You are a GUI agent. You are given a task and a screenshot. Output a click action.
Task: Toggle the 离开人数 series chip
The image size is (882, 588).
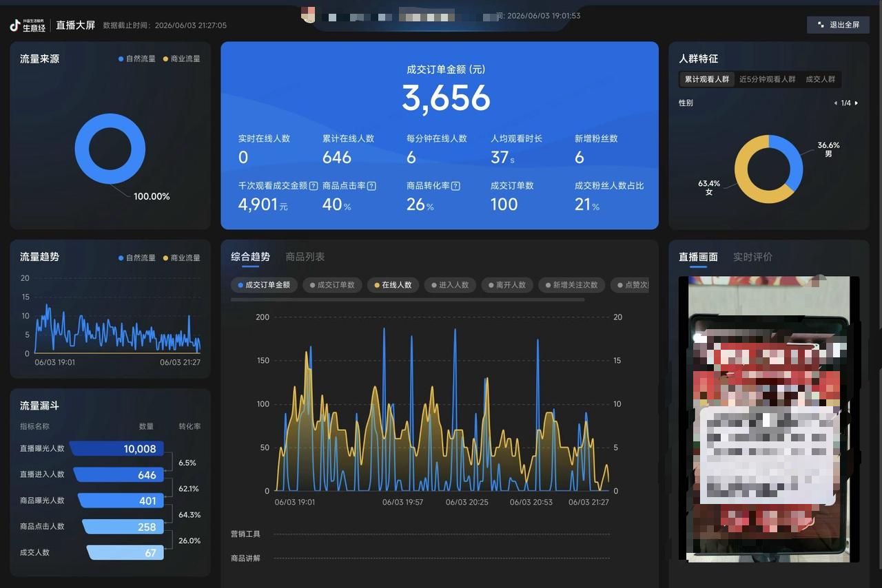pos(507,285)
